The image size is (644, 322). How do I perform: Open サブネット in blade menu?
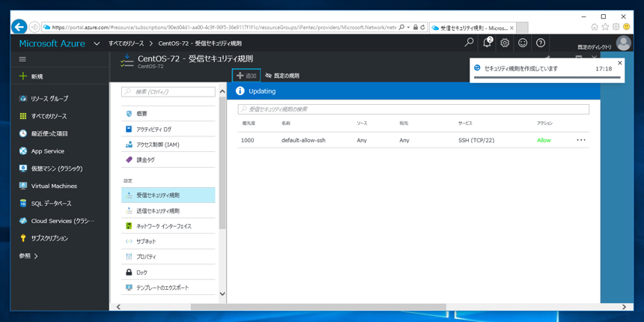tap(168, 241)
